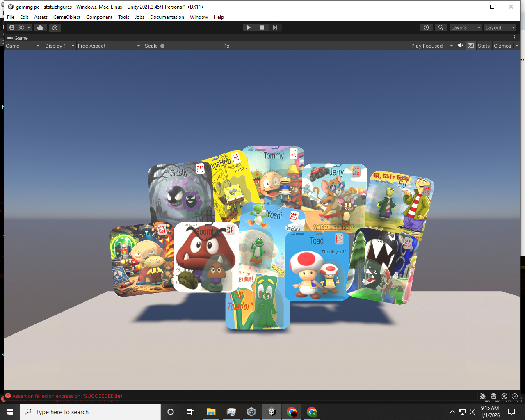Open the Display 1 dropdown
The image size is (525, 420).
coord(59,46)
